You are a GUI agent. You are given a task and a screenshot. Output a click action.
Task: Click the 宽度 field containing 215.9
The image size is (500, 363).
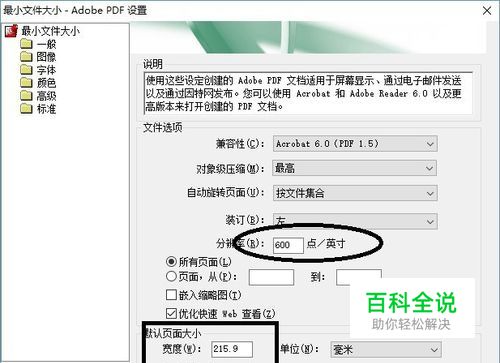pyautogui.click(x=232, y=349)
